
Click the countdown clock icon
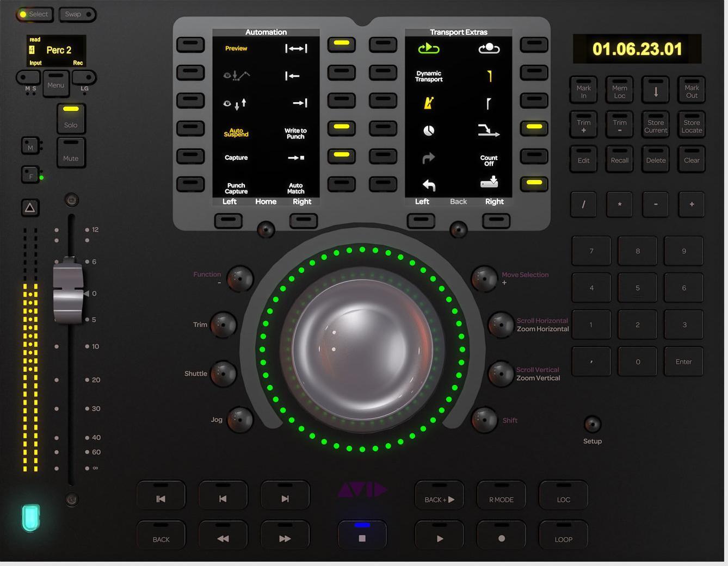pyautogui.click(x=429, y=131)
